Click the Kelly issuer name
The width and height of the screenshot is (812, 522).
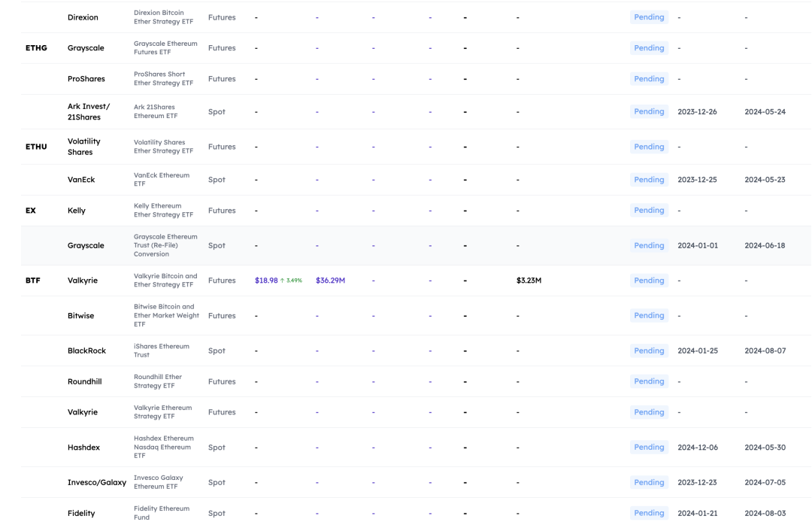77,211
